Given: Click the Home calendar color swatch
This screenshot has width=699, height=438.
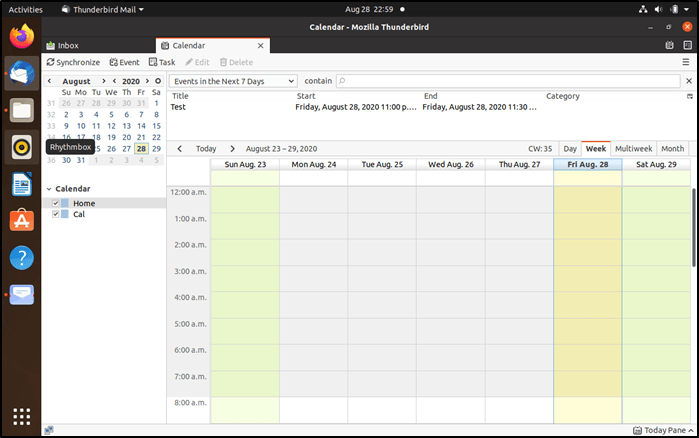Looking at the screenshot, I should coord(65,203).
